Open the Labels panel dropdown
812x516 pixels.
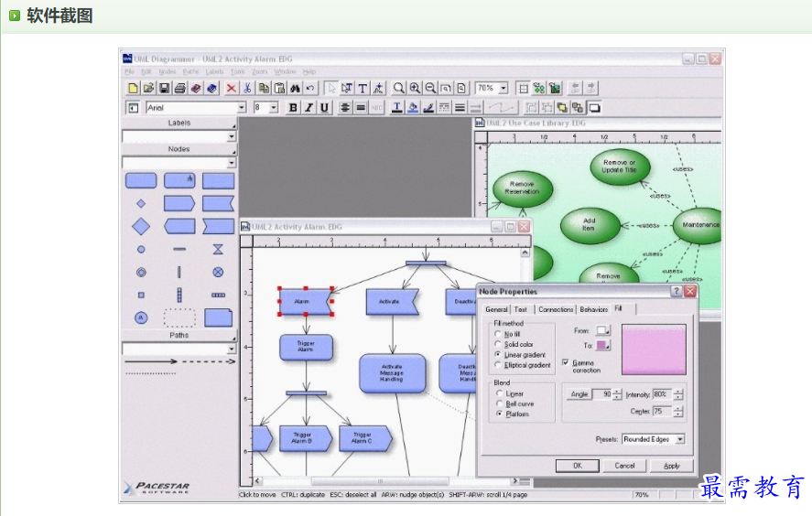(x=231, y=136)
